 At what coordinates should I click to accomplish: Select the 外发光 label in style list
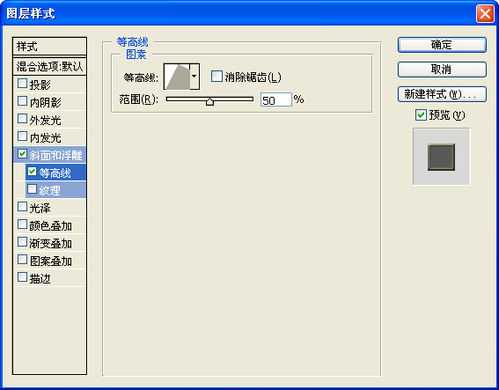click(x=45, y=120)
